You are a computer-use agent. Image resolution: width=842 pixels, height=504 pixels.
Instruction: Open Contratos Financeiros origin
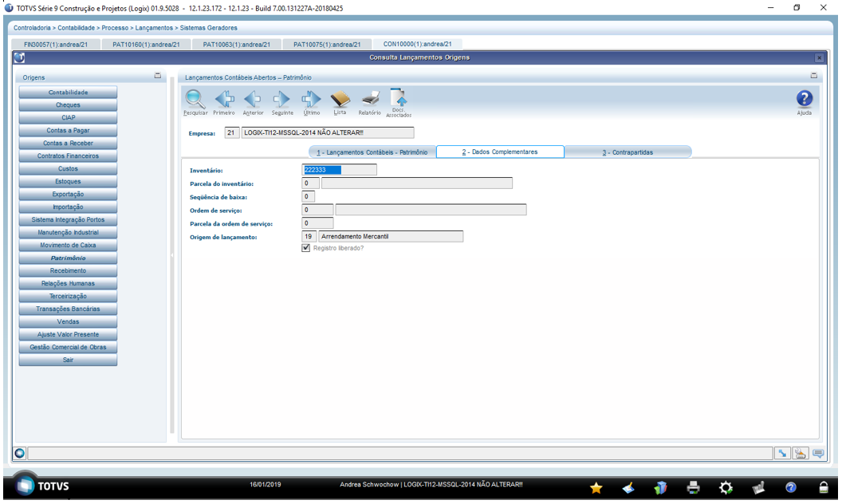coord(69,156)
